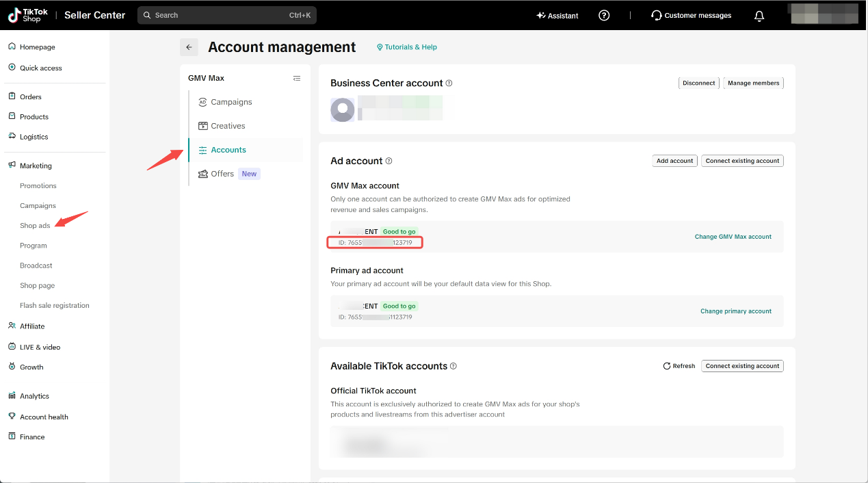Screen dimensions: 868x483
Task: Open the notifications bell
Action: (759, 16)
